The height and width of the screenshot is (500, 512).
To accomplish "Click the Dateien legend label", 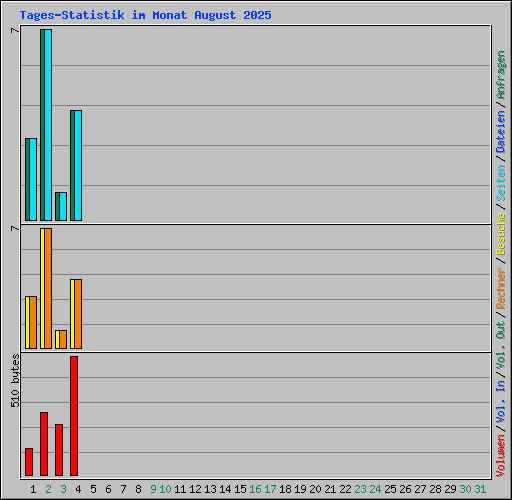I will coord(501,131).
